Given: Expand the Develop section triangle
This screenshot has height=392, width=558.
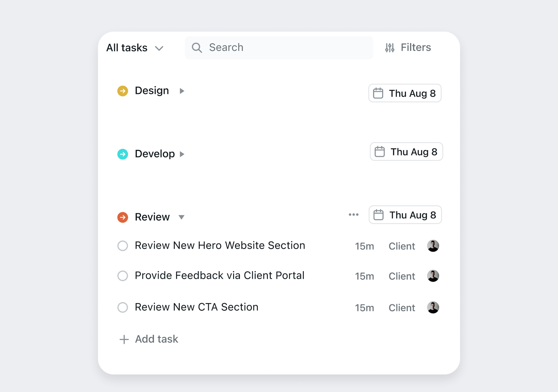Looking at the screenshot, I should pos(182,154).
